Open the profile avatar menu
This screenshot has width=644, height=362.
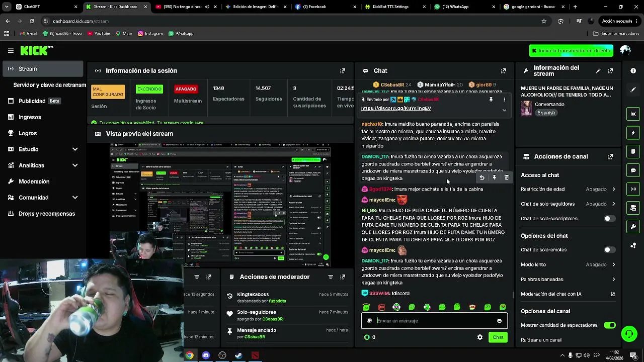625,50
